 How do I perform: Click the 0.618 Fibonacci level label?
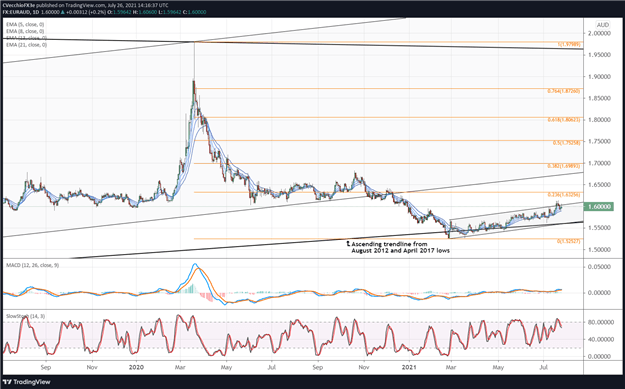565,120
